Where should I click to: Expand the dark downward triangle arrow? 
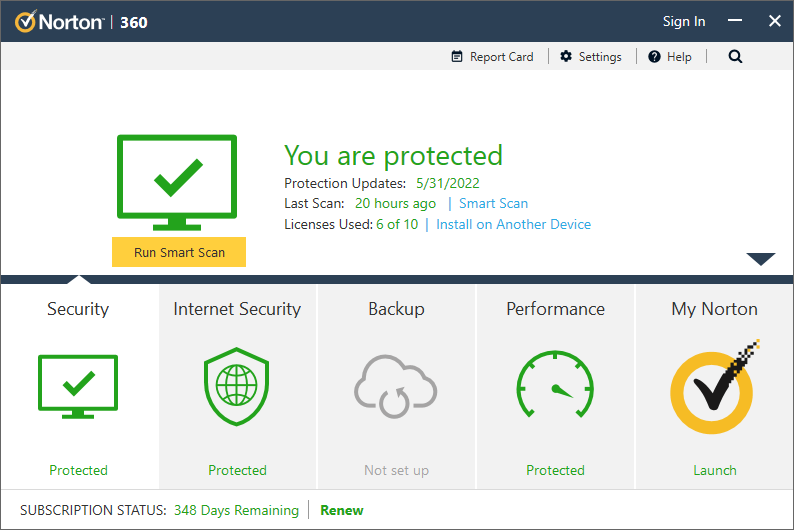[x=760, y=259]
